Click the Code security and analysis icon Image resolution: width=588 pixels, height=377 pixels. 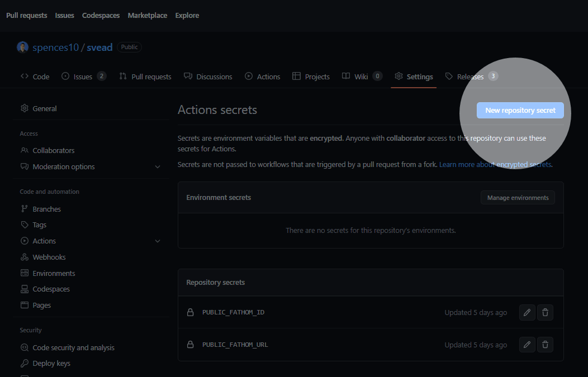pos(25,347)
